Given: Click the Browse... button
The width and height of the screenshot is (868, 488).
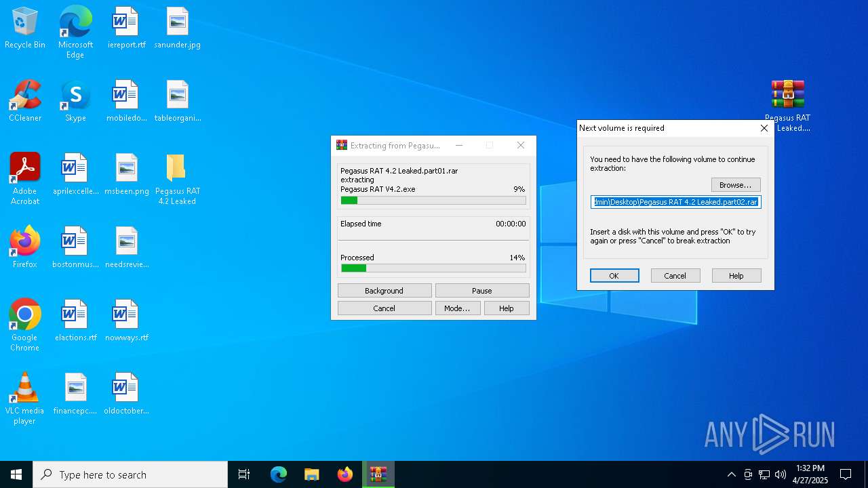Looking at the screenshot, I should [736, 185].
